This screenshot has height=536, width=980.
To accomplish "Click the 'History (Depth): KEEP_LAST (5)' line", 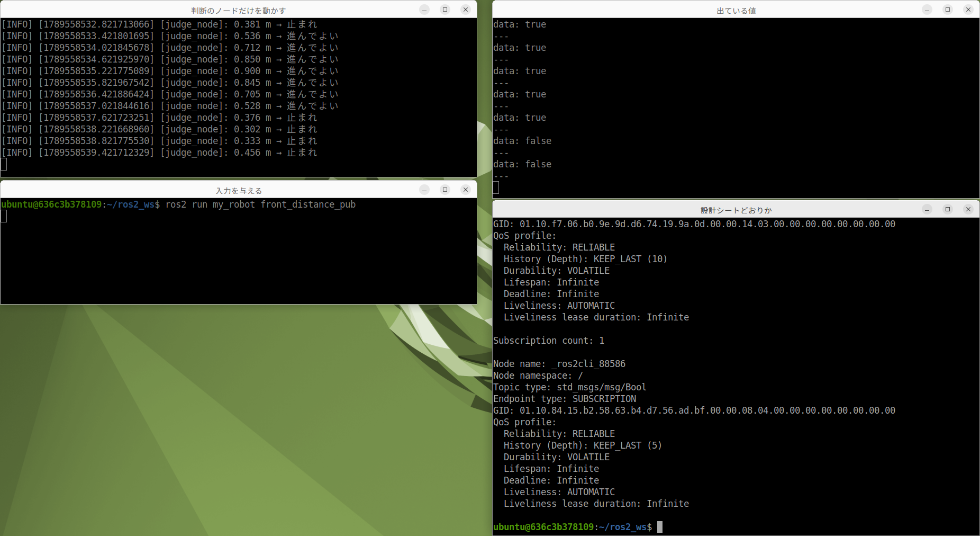I will tap(583, 445).
